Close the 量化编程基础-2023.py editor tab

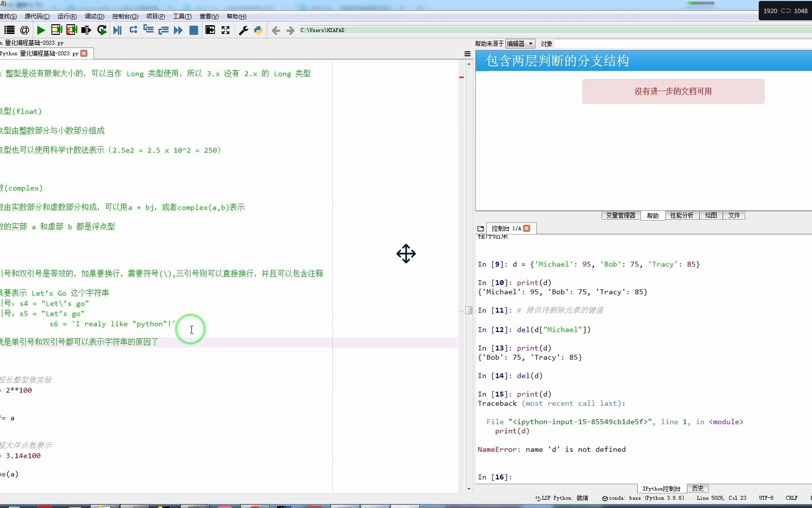[84, 53]
